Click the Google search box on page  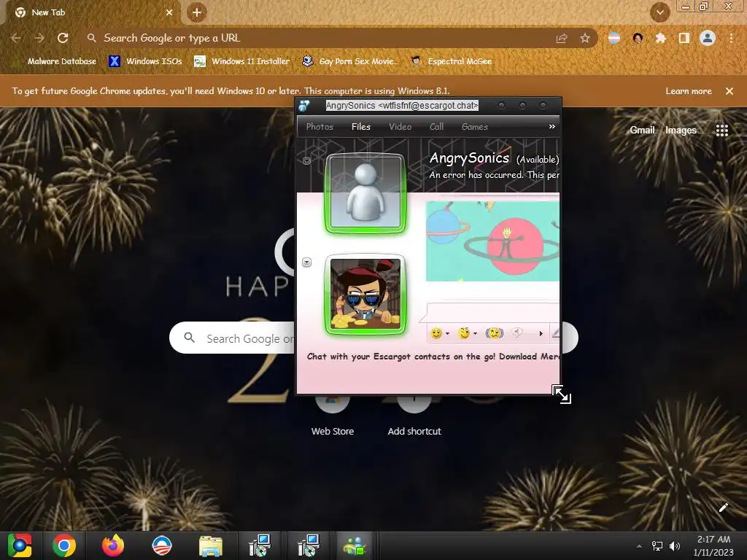pyautogui.click(x=232, y=338)
